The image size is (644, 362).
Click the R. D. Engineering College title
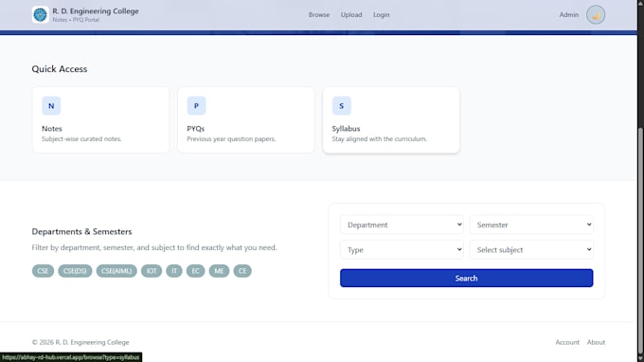[x=96, y=11]
